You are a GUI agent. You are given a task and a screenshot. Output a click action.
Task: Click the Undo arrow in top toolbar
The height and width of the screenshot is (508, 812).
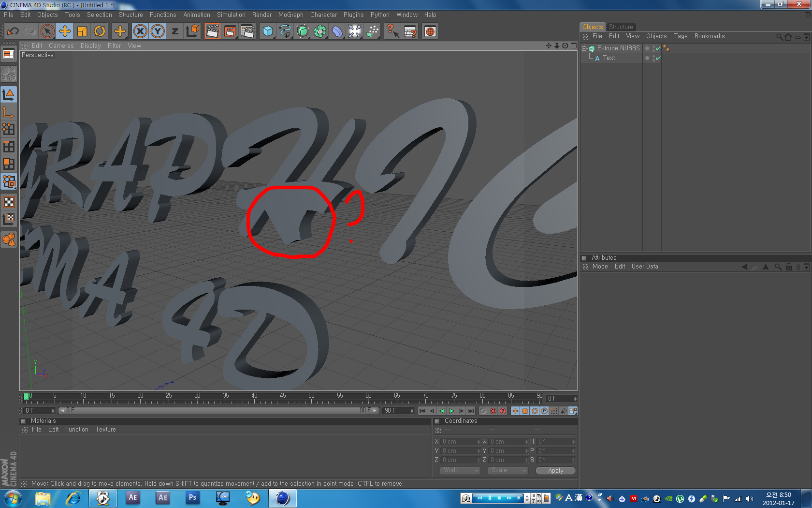[x=13, y=31]
